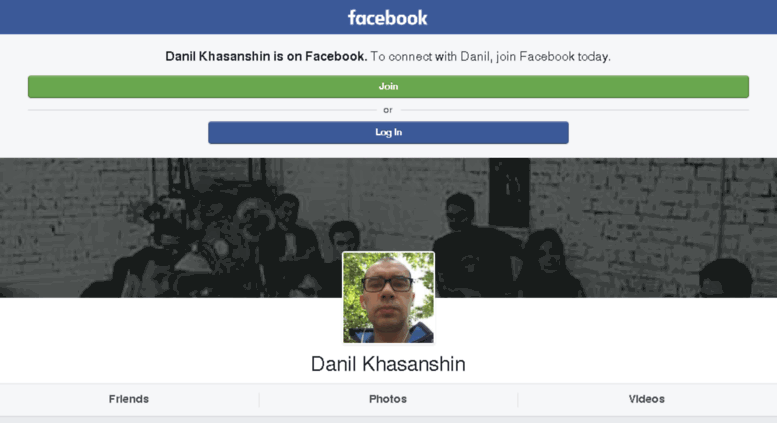
Task: Click the dark framed picture in cover photo
Action: pos(509,192)
